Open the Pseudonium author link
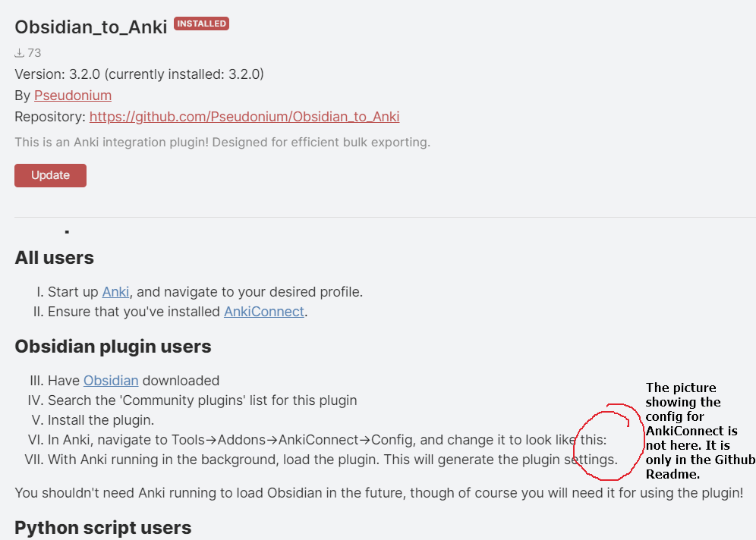This screenshot has height=540, width=756. tap(72, 95)
